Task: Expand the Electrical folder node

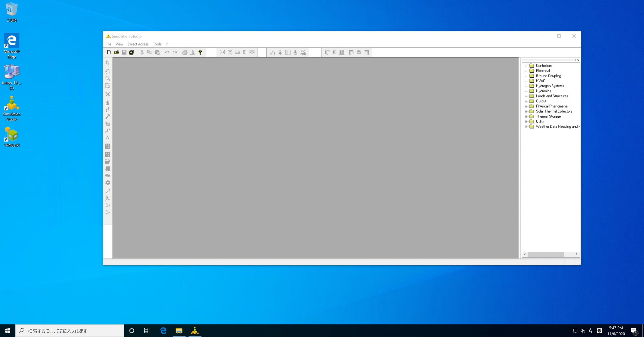Action: [x=526, y=71]
